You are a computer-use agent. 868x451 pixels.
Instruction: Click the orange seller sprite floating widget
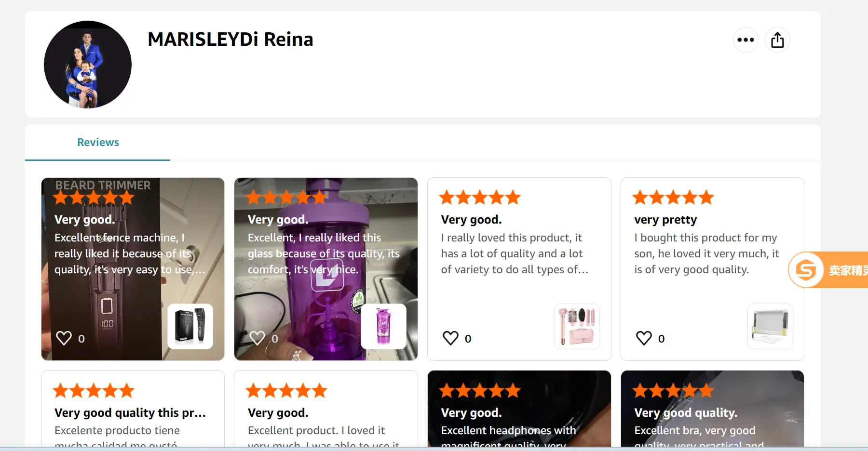(828, 270)
